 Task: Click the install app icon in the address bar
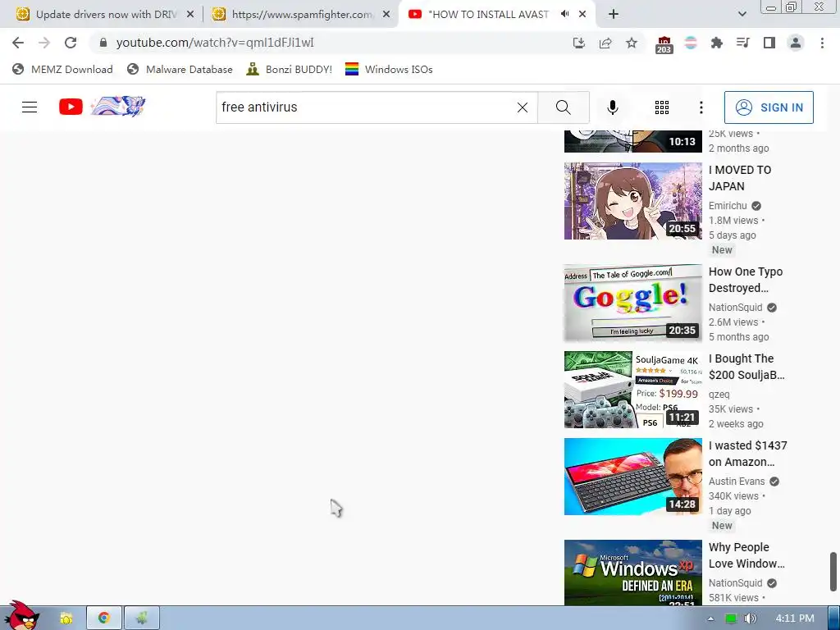click(578, 43)
